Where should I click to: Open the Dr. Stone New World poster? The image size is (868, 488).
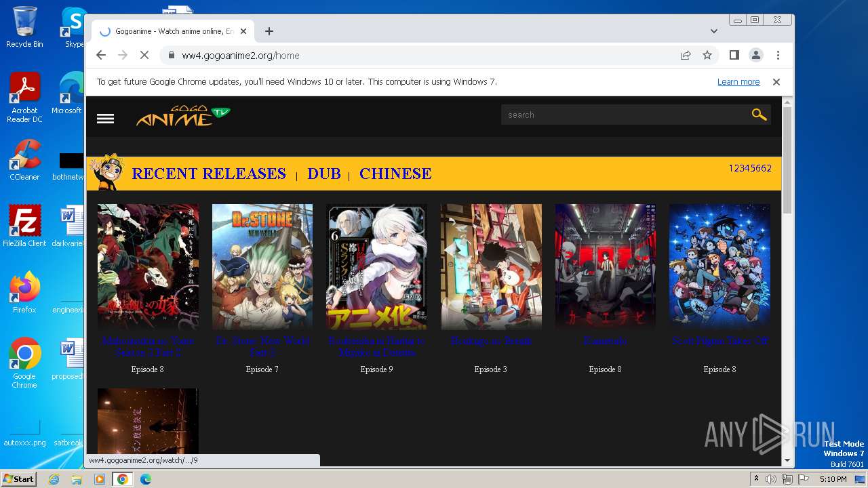pyautogui.click(x=262, y=267)
